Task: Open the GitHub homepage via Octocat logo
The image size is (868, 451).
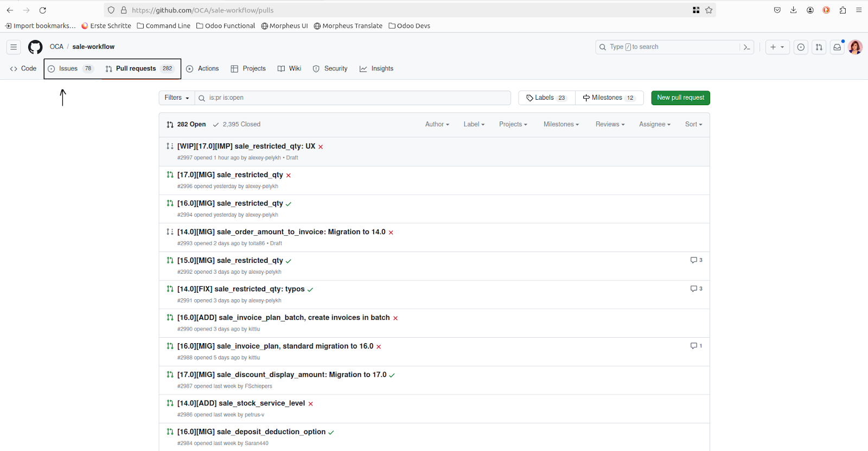Action: click(x=35, y=47)
